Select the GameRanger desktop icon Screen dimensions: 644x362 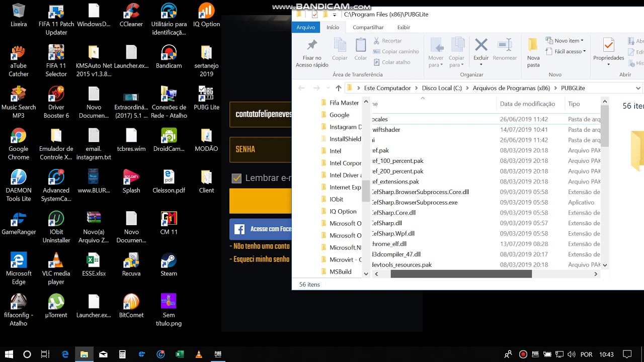click(19, 223)
